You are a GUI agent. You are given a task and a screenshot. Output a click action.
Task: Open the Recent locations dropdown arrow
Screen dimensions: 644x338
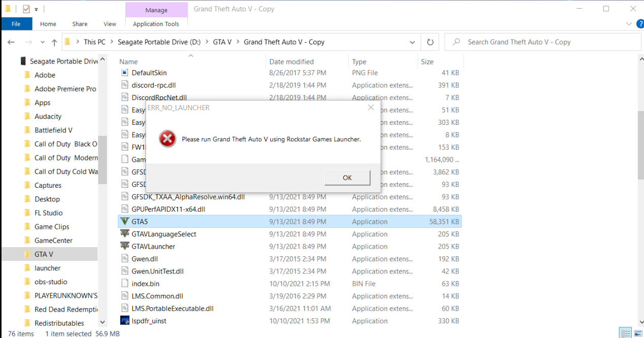[42, 43]
